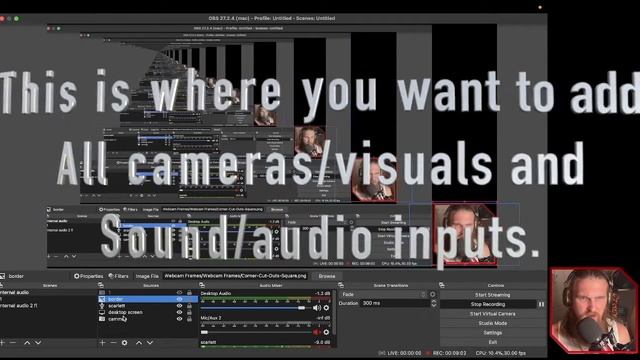This screenshot has width=640, height=360.
Task: Click the camera icon of camm source
Action: 102,319
